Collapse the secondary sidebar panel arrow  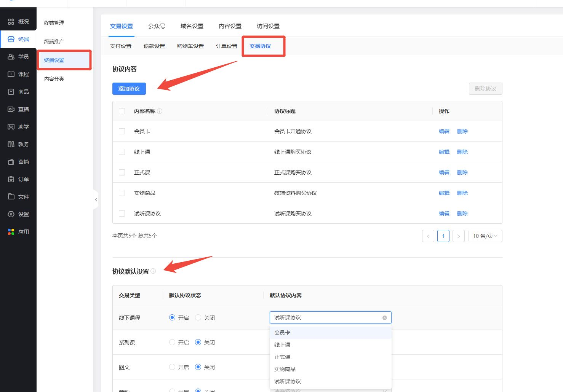coord(96,199)
